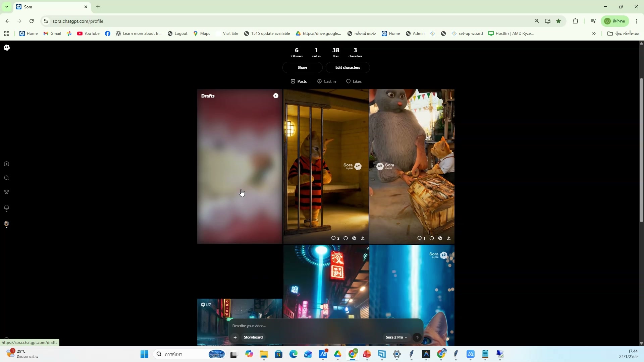Viewport: 644px width, 362px height.
Task: Like the caged cat video with heart icon
Action: pos(333,238)
